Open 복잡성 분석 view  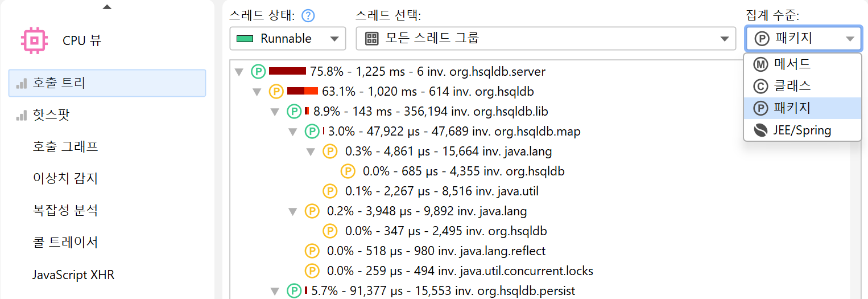click(x=65, y=210)
